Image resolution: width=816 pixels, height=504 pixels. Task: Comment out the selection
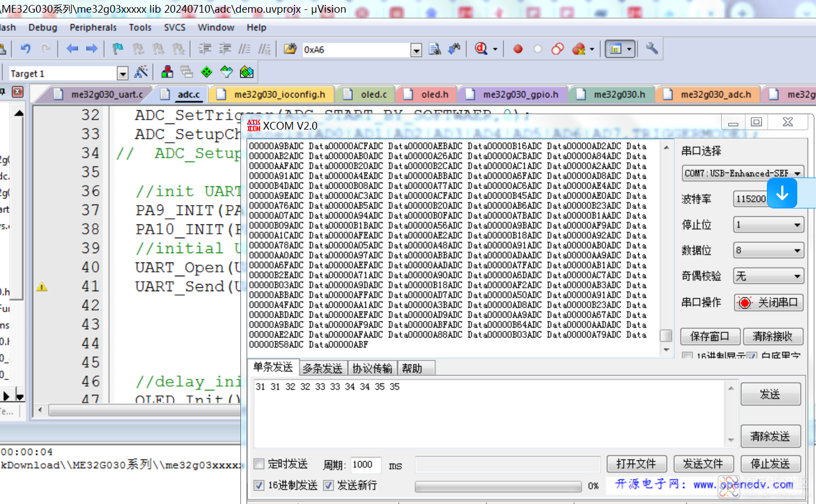(245, 49)
